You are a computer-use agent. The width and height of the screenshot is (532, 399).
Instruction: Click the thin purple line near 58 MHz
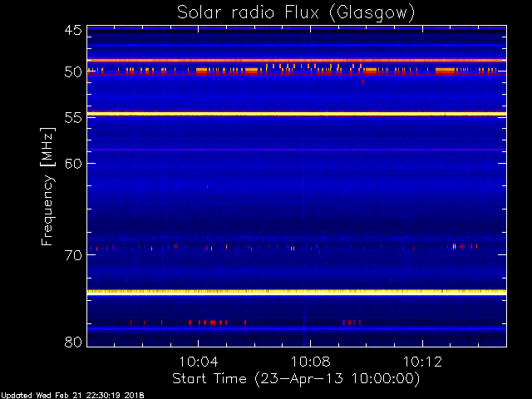[x=296, y=150]
